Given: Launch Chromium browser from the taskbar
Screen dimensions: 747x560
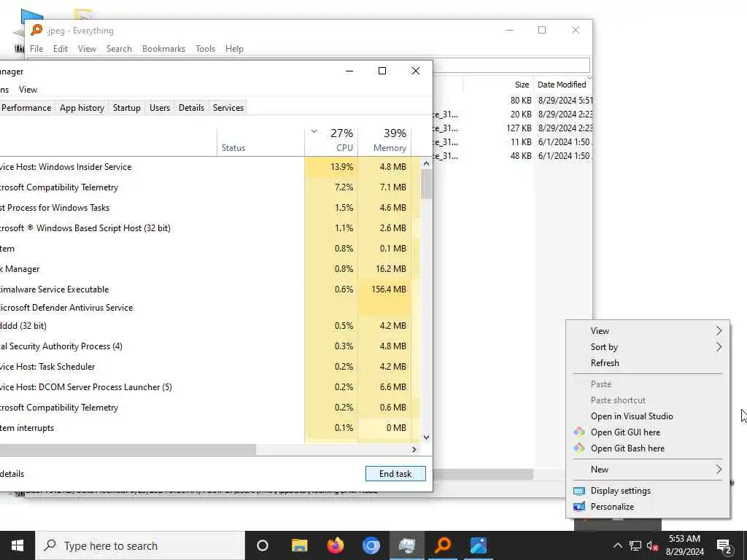Looking at the screenshot, I should [x=371, y=545].
